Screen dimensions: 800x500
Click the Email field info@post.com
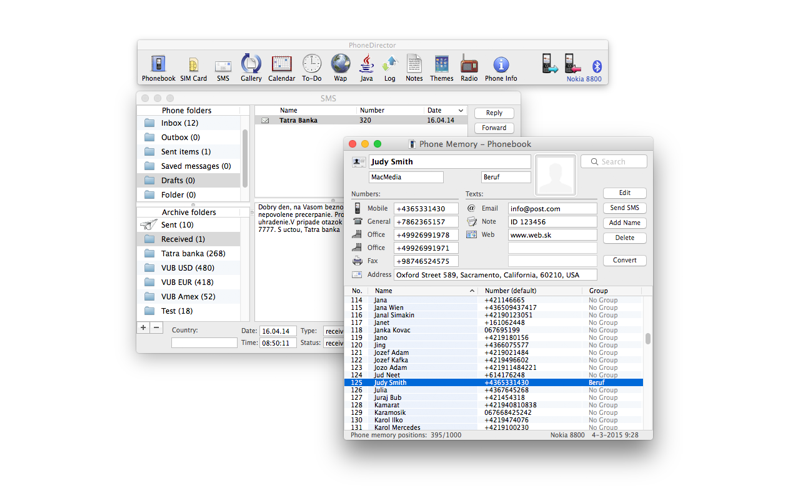pyautogui.click(x=552, y=208)
